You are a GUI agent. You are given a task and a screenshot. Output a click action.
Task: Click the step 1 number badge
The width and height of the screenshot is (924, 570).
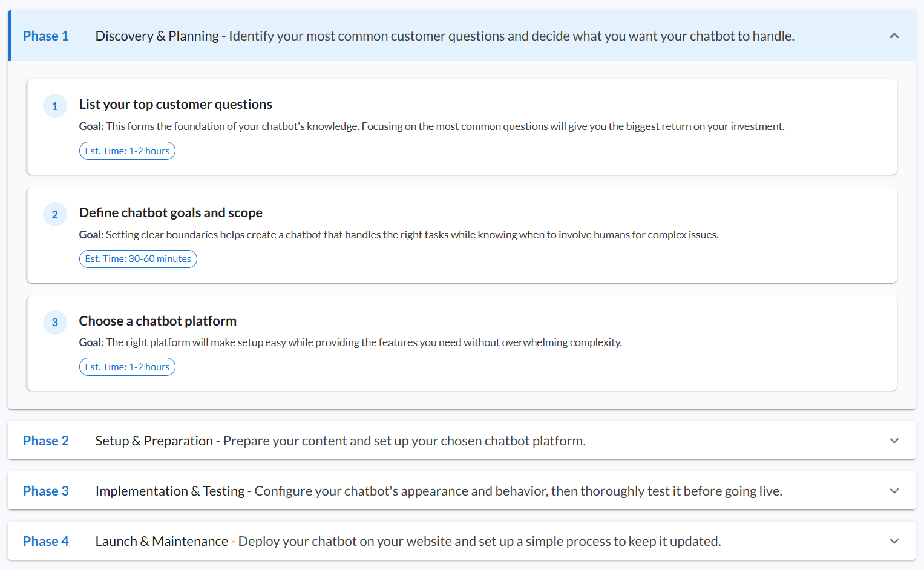coord(55,106)
